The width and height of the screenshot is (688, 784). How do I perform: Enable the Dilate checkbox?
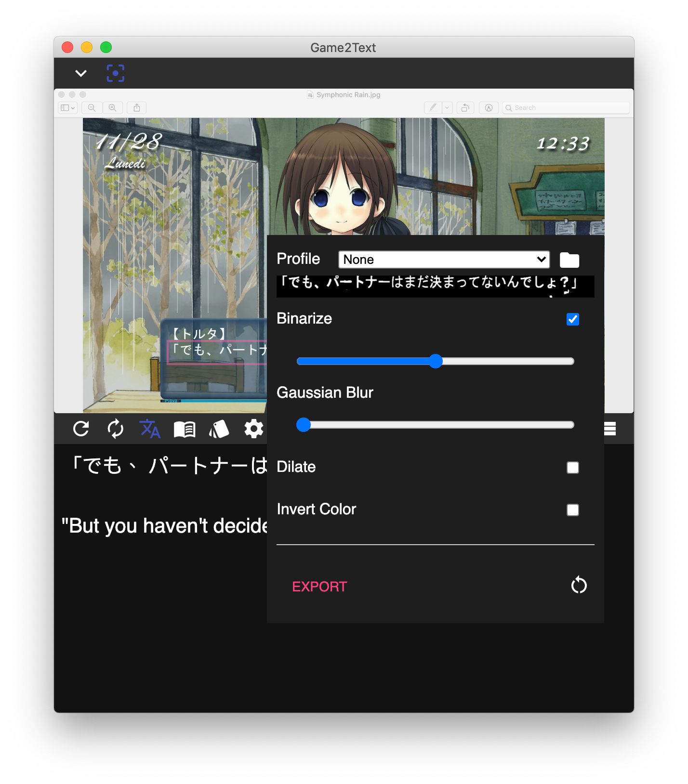[573, 468]
